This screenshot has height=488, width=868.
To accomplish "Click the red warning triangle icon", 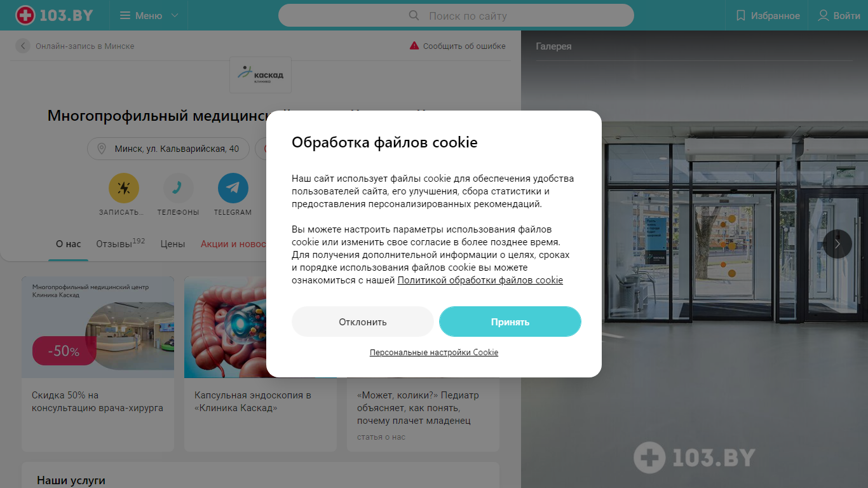I will pyautogui.click(x=414, y=46).
